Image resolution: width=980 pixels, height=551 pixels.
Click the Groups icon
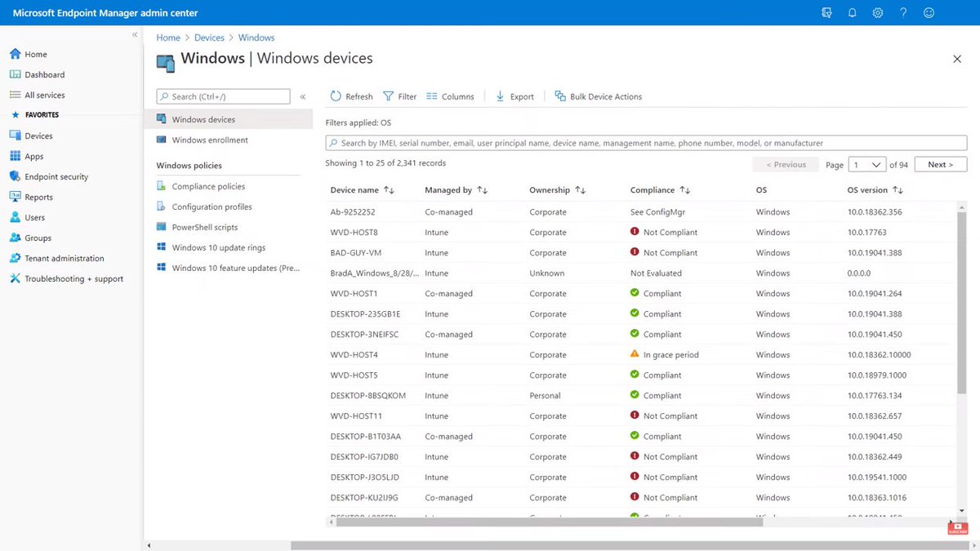click(x=15, y=238)
